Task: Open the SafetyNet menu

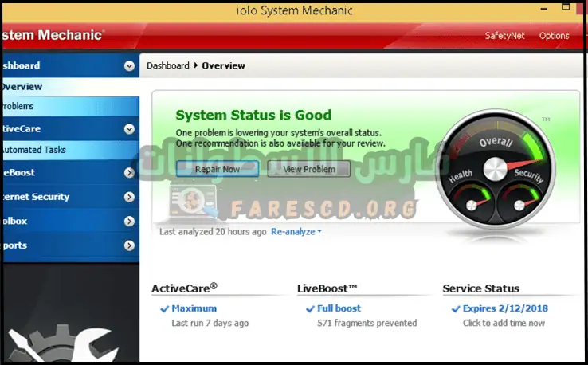Action: tap(504, 36)
